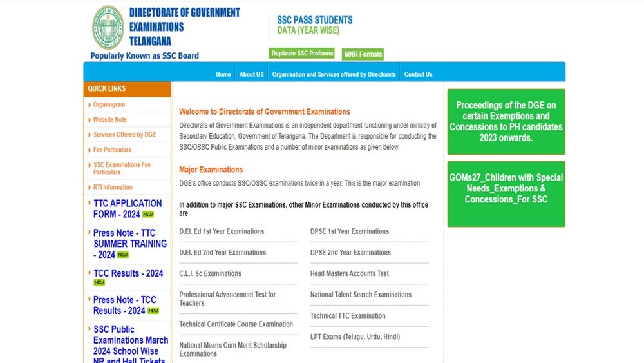644x363 pixels.
Task: Open the RTI Information link
Action: point(113,187)
